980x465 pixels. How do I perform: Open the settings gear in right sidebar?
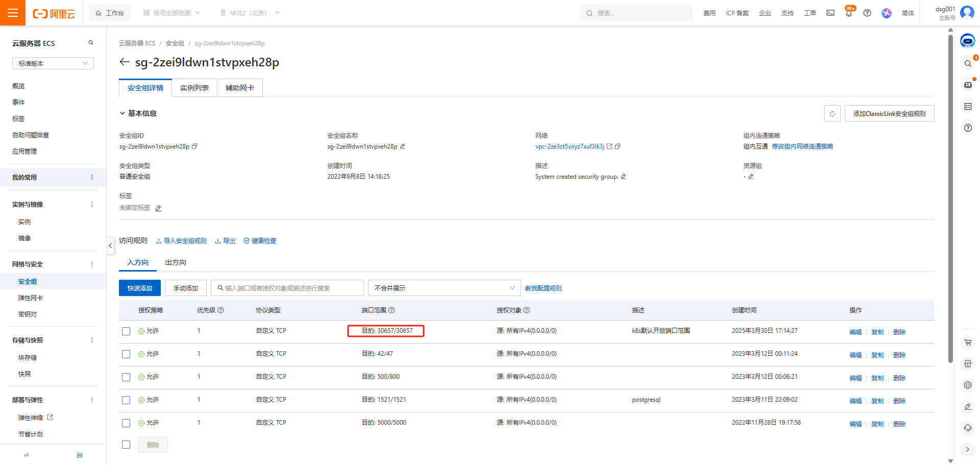coord(968,385)
